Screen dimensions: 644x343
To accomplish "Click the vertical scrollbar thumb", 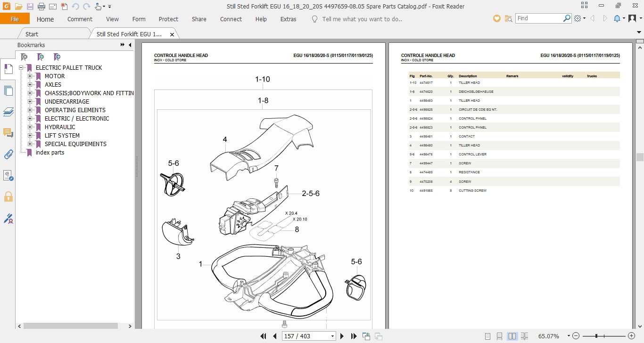I will (x=640, y=157).
